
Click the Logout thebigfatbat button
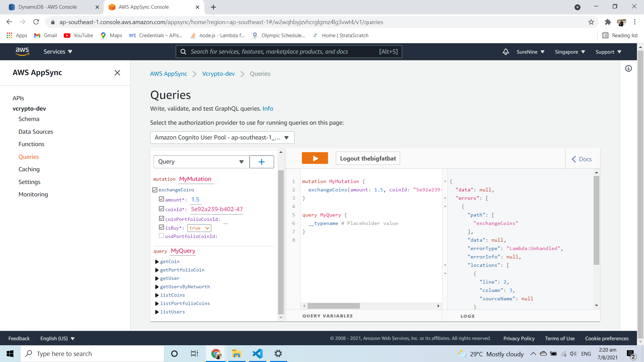point(368,159)
